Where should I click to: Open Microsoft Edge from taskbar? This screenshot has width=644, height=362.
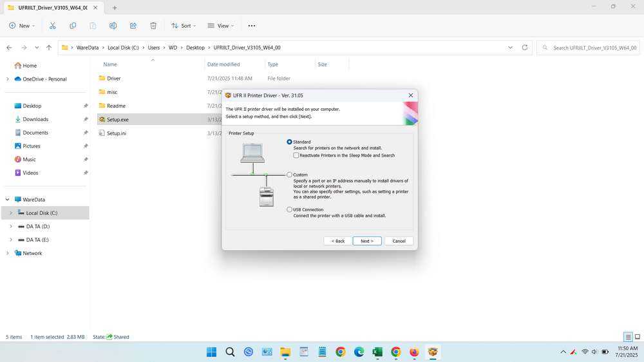click(359, 352)
